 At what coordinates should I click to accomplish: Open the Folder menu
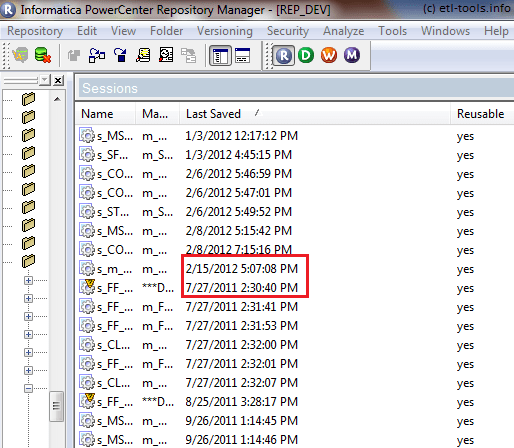pyautogui.click(x=166, y=31)
